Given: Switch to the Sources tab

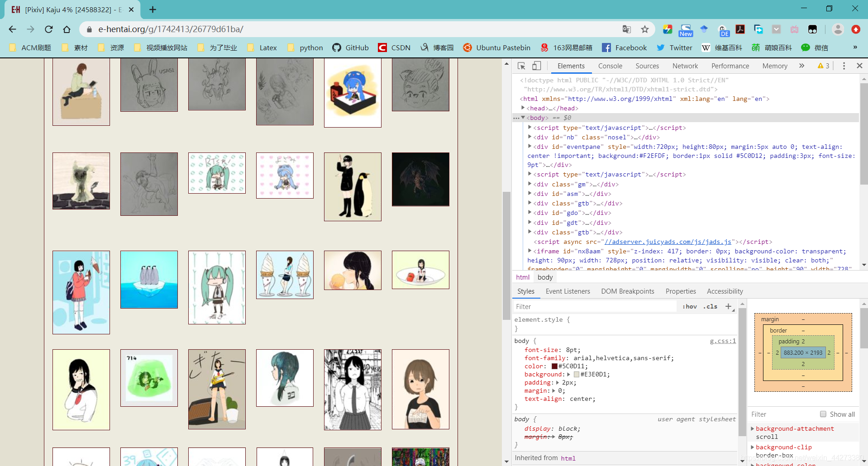Looking at the screenshot, I should click(647, 66).
